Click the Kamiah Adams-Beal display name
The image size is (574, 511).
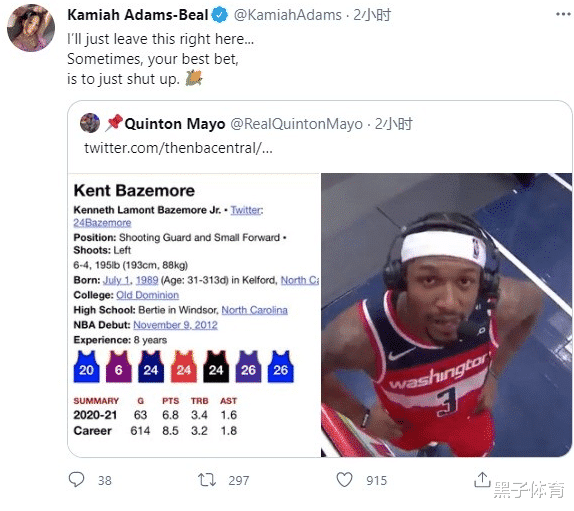tap(138, 15)
